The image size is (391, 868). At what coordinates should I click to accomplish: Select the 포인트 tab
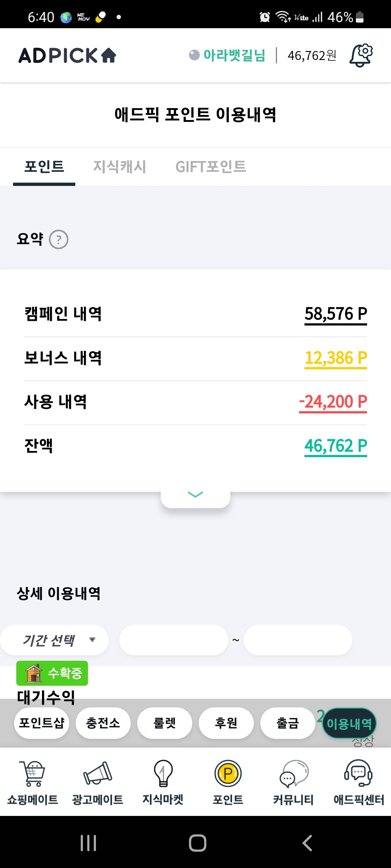tap(44, 167)
